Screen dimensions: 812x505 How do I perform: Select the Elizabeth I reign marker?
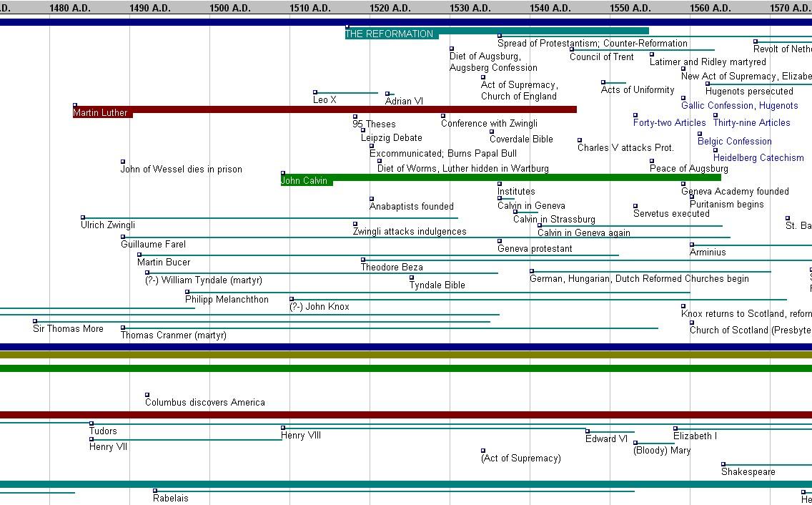695,436
